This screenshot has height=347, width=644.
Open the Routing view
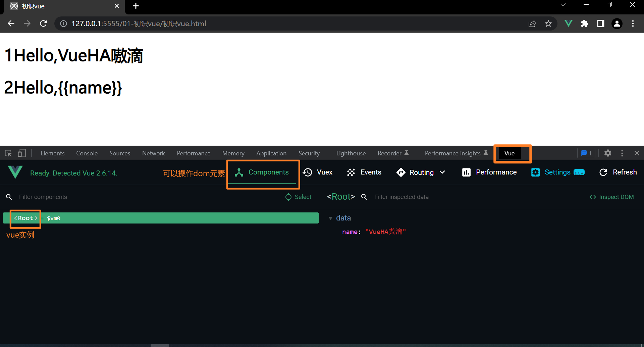click(415, 172)
